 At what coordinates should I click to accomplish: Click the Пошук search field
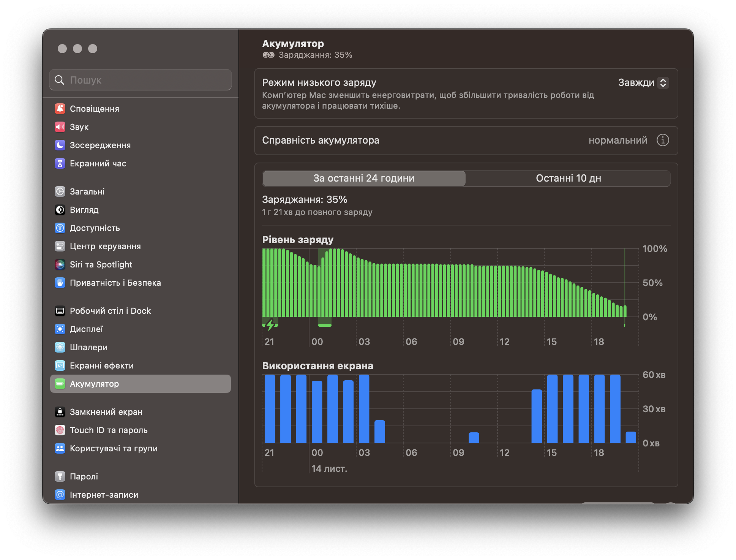coord(141,80)
